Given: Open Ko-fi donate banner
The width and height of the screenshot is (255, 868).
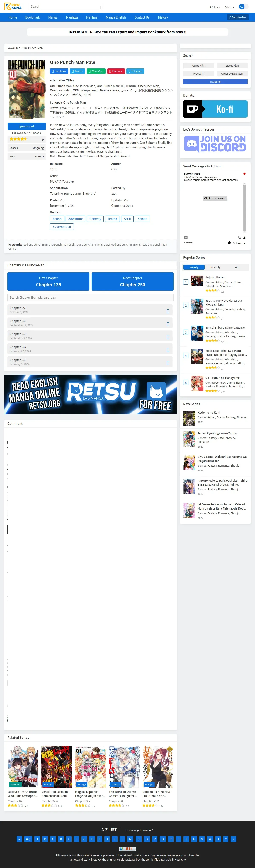Looking at the screenshot, I should coord(215,109).
